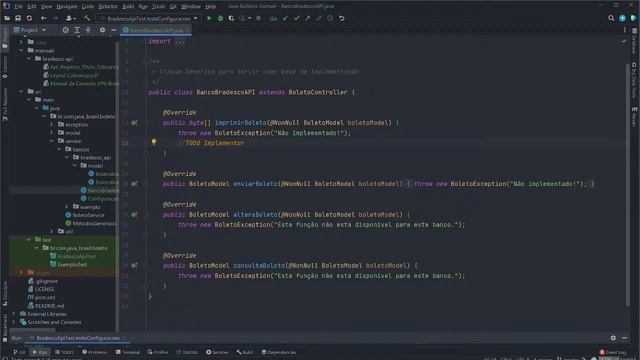Click the Open folder toolbar icon
The width and height of the screenshot is (640, 360).
click(x=7, y=18)
